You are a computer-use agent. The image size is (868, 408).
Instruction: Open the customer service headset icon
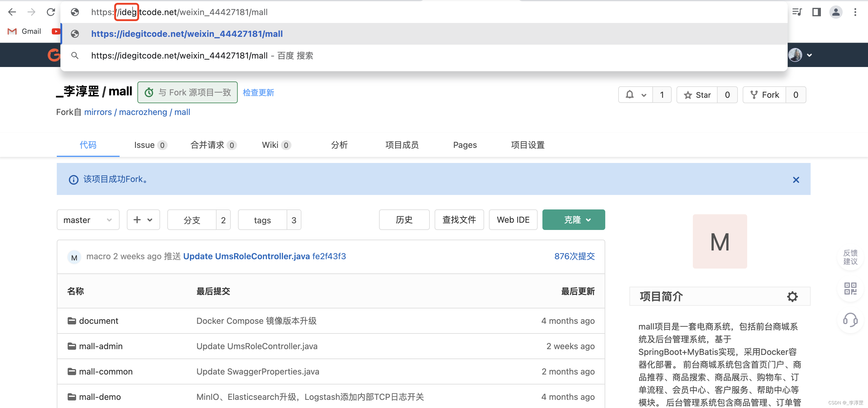pyautogui.click(x=850, y=320)
